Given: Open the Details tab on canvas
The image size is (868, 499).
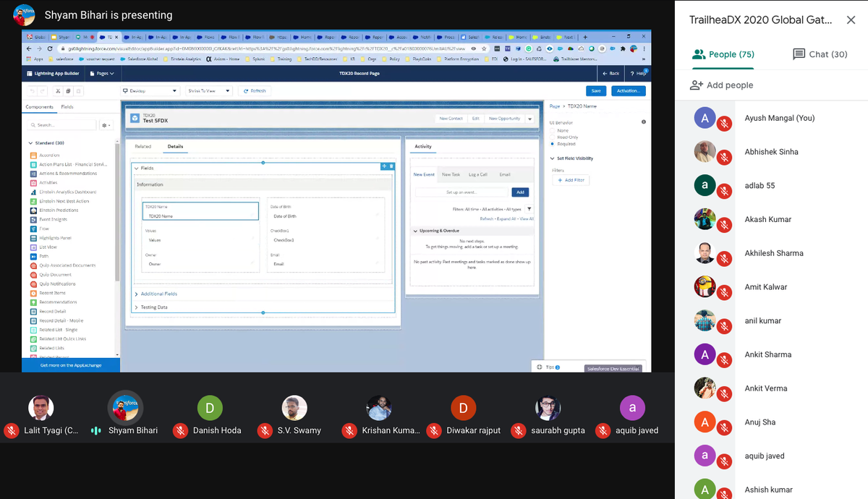Looking at the screenshot, I should coord(176,146).
